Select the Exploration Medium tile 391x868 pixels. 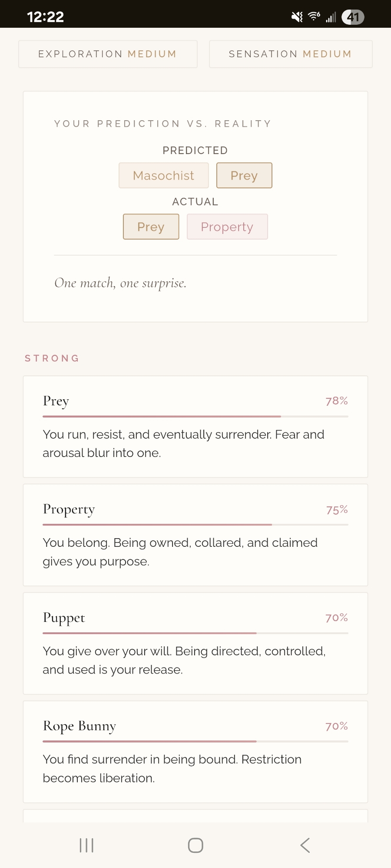coord(108,54)
